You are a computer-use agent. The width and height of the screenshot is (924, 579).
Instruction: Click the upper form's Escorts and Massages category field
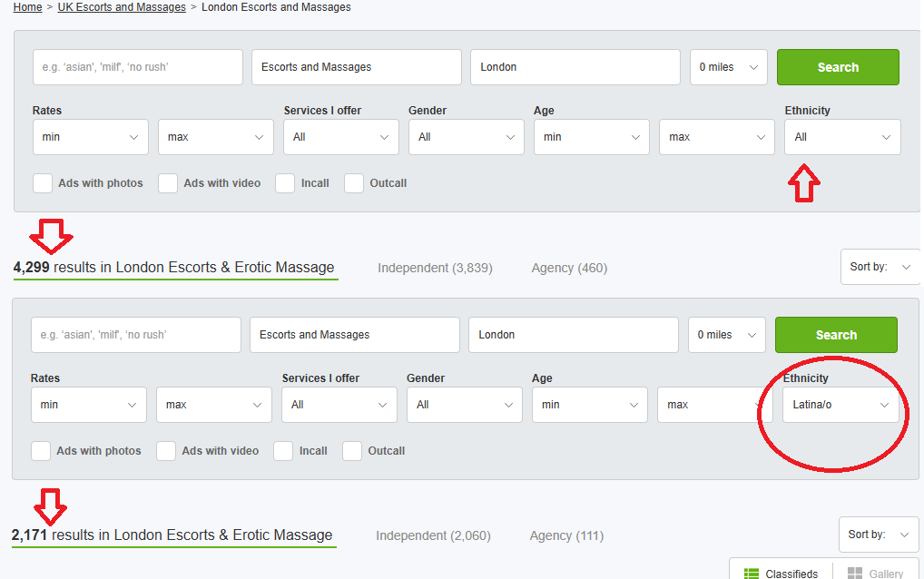(x=357, y=67)
